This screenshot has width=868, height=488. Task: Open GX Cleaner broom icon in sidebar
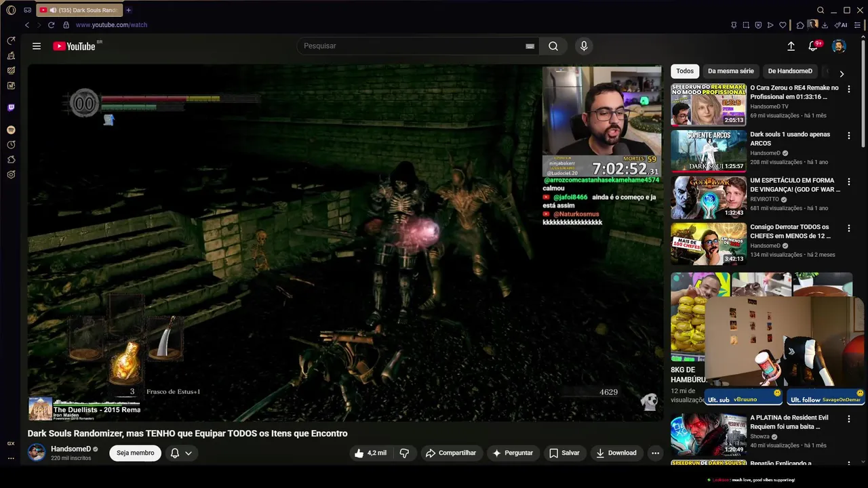tap(11, 56)
